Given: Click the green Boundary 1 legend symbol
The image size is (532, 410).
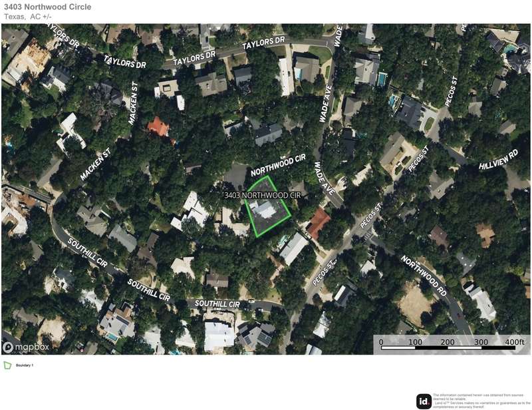Looking at the screenshot, I should tap(8, 365).
